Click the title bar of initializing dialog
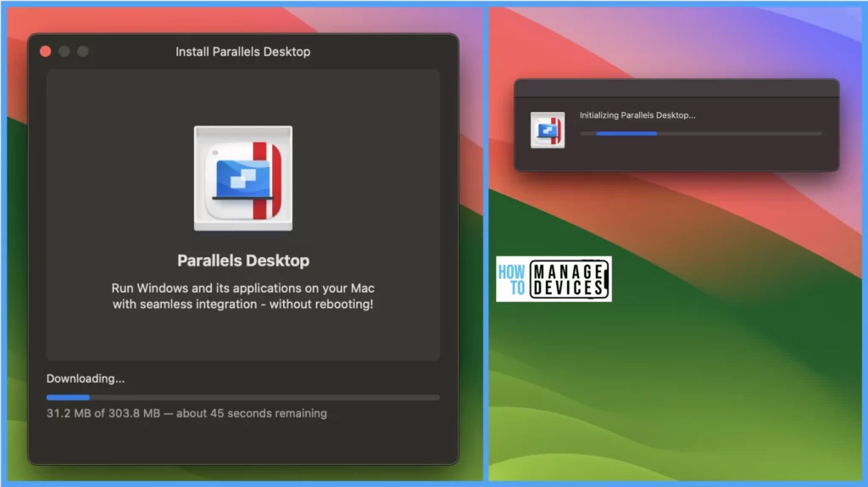This screenshot has height=487, width=868. (x=676, y=88)
